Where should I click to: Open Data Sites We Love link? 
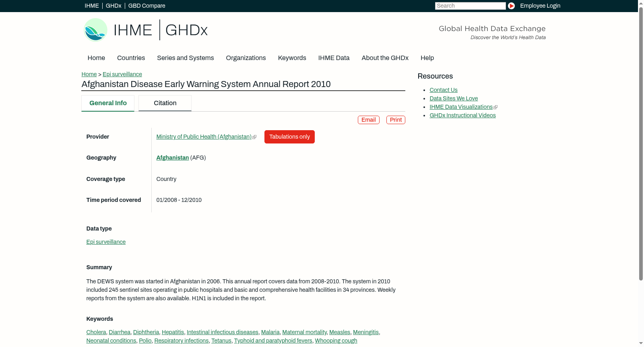click(x=454, y=98)
